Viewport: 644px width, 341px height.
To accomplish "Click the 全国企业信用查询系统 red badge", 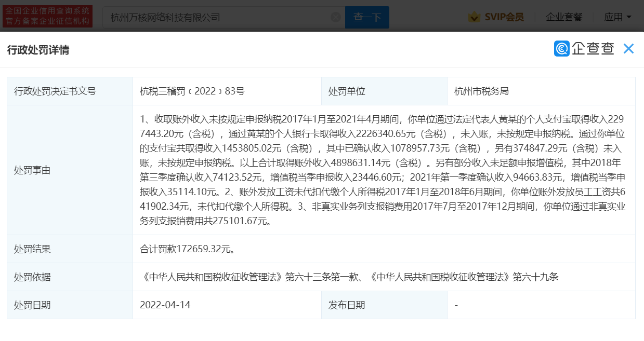I will (47, 16).
